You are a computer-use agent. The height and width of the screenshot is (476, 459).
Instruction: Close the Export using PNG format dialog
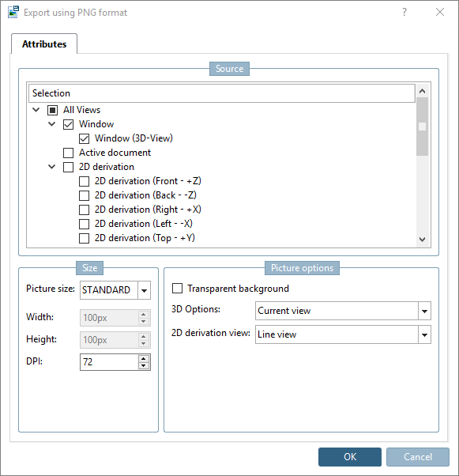440,12
